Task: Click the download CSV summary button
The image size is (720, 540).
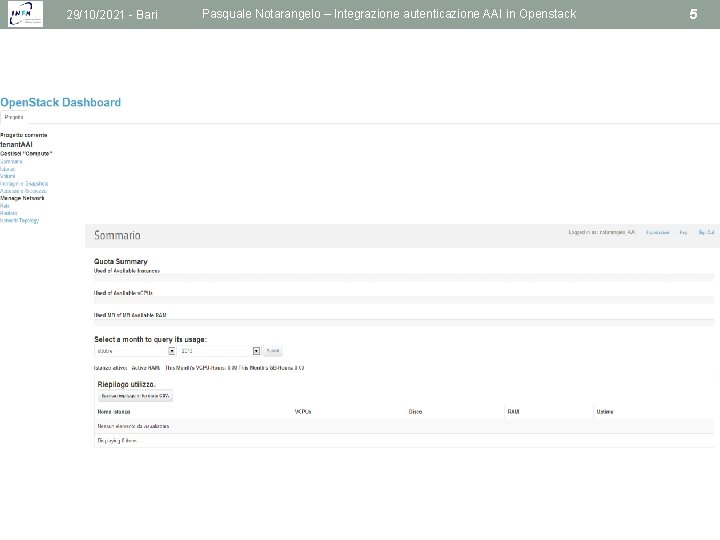Action: 135,396
